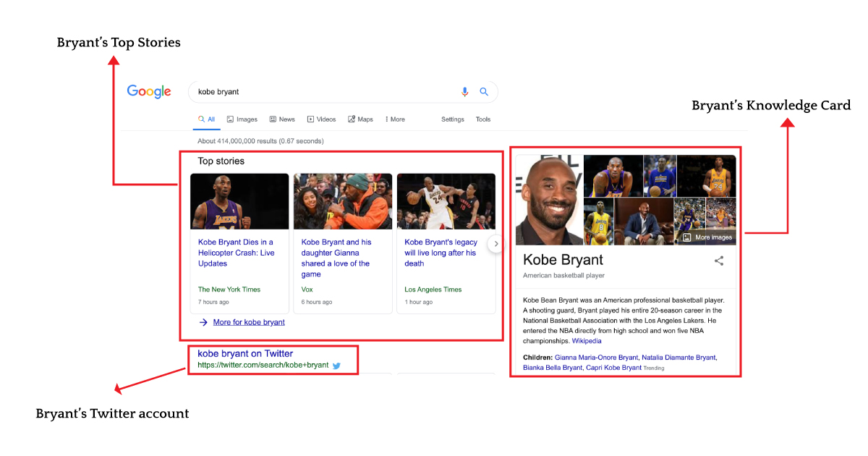The height and width of the screenshot is (456, 868).
Task: Switch to the Images tab
Action: click(x=242, y=119)
